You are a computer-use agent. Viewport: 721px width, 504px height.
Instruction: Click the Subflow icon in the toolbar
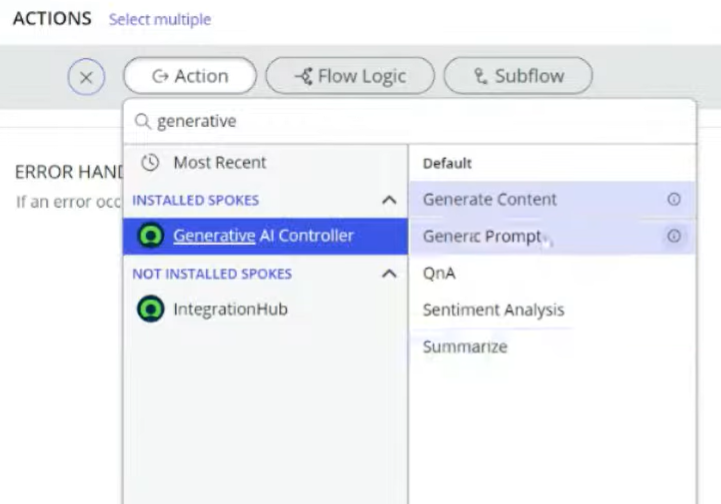tap(481, 76)
